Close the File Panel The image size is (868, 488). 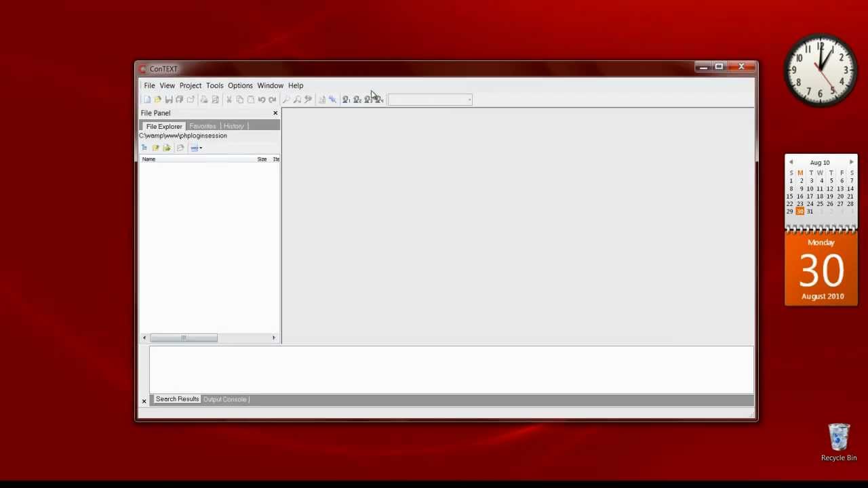(x=275, y=113)
